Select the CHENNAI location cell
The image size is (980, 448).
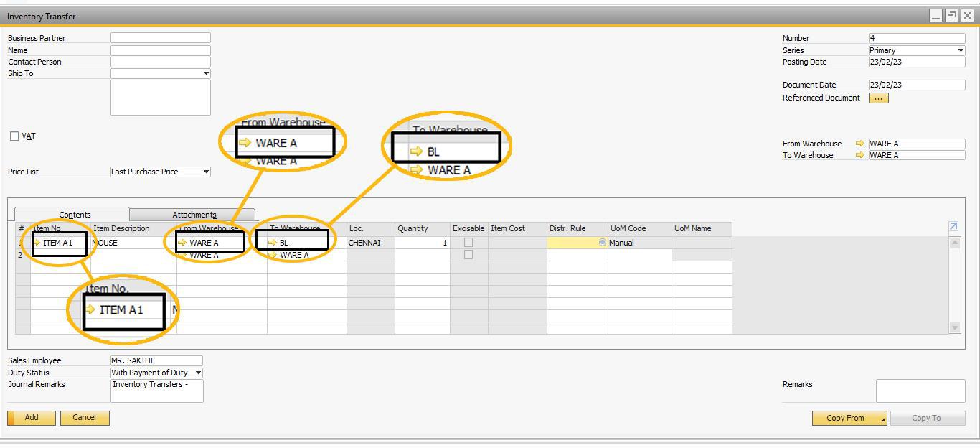(x=370, y=243)
